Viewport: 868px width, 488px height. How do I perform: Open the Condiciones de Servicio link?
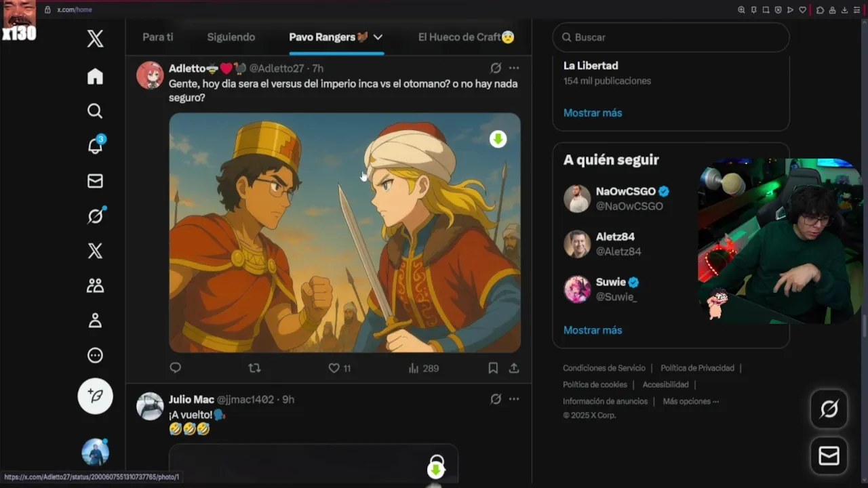[604, 368]
